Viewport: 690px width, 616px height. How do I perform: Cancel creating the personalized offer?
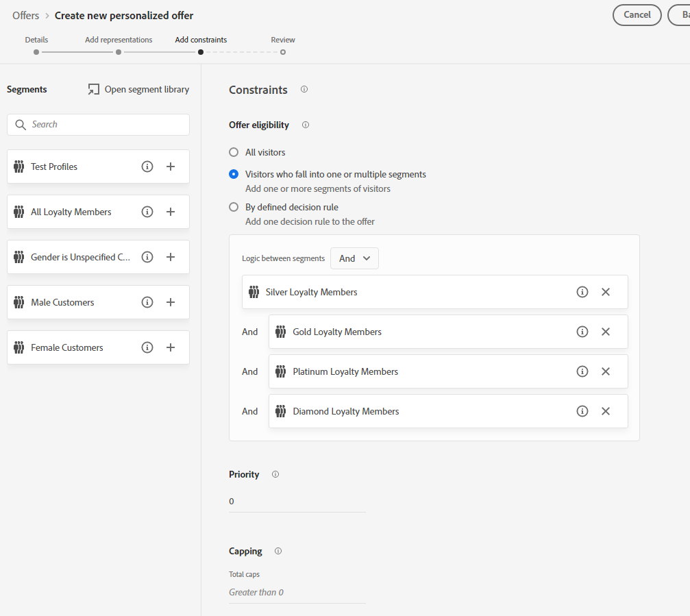click(637, 15)
